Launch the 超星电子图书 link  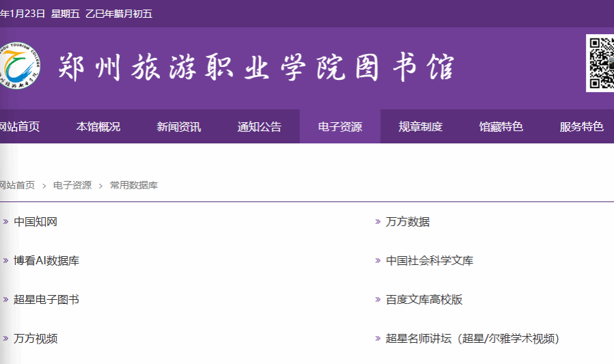coord(46,300)
